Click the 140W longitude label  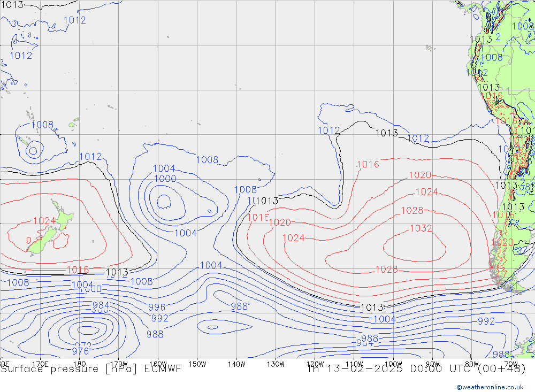236,364
